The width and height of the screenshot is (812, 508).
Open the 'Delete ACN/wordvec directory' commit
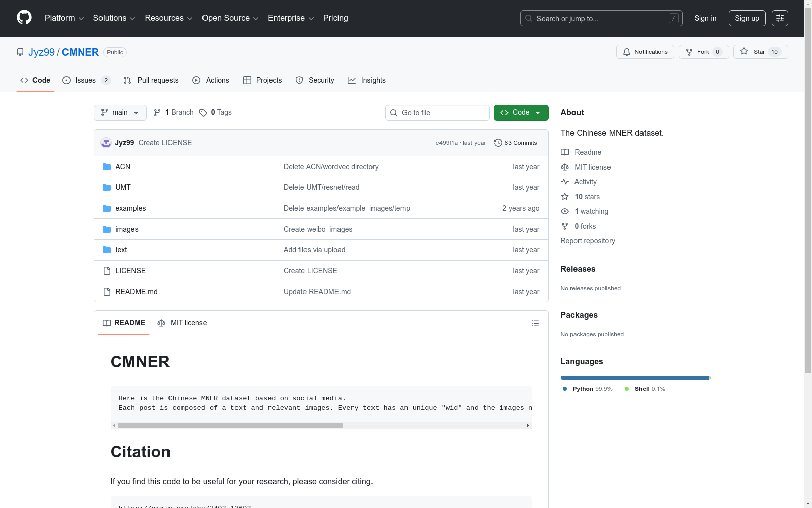(x=331, y=167)
